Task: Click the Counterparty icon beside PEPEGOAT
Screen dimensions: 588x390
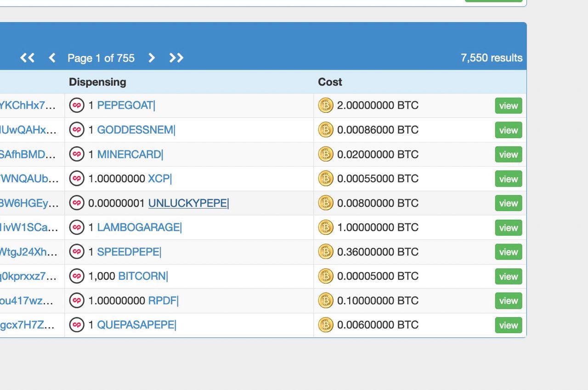Action: coord(77,106)
